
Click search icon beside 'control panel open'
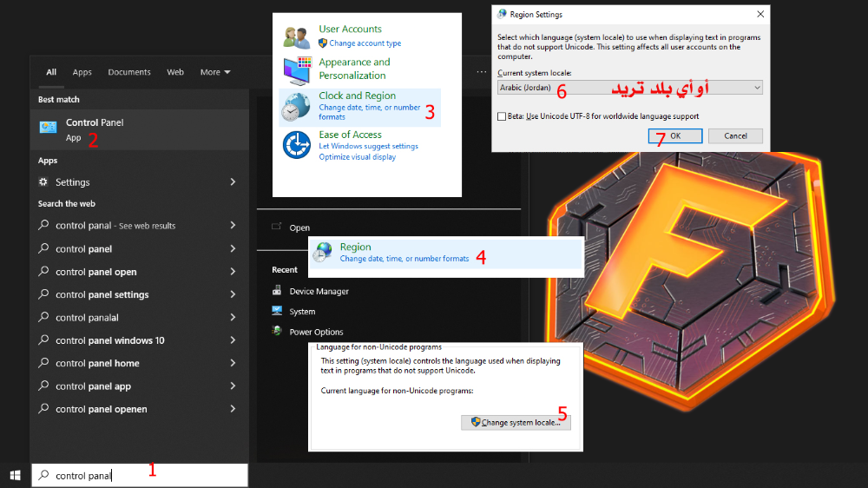43,272
